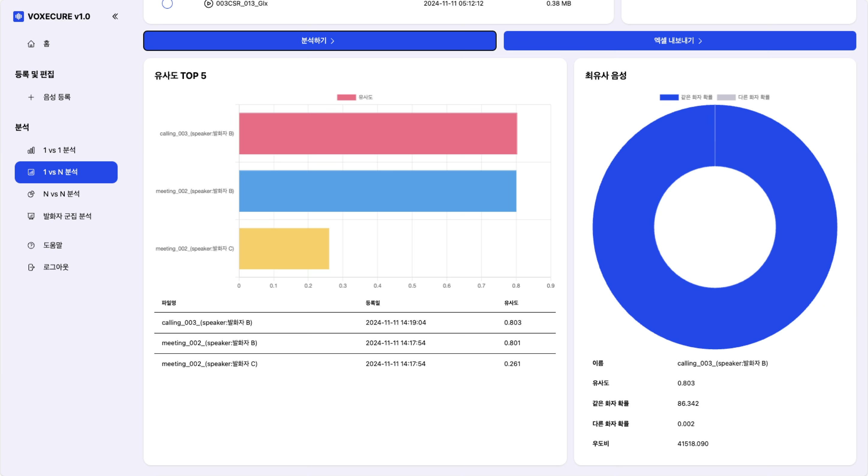Image resolution: width=868 pixels, height=476 pixels.
Task: Open 발화자 군집 분석 page
Action: (67, 216)
